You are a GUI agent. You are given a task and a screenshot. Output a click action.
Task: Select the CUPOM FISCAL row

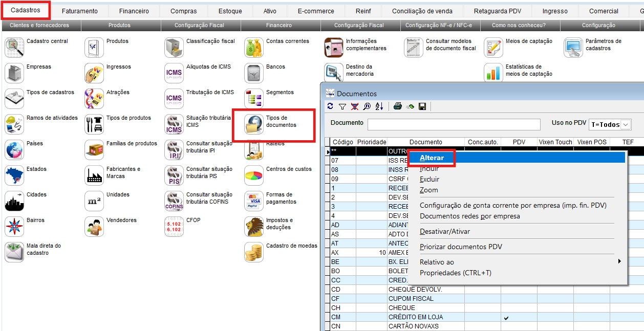pyautogui.click(x=411, y=299)
